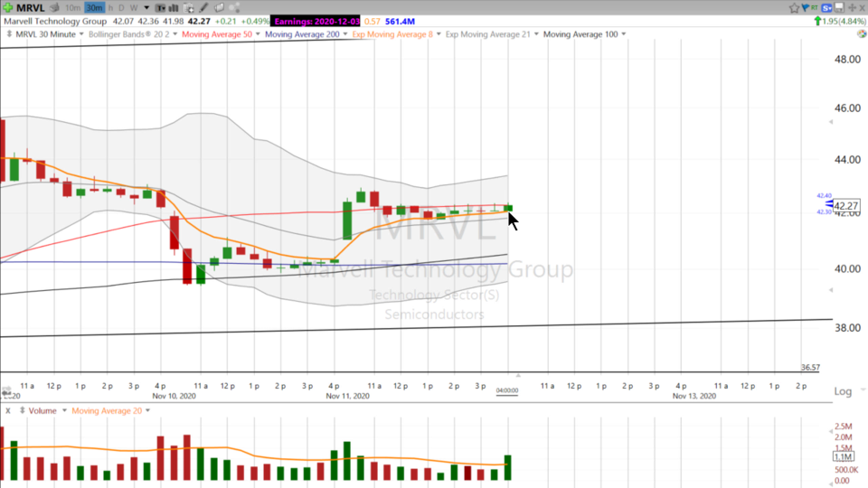Switch to the 10m timeframe
Screen dimensions: 868x488
(72, 8)
